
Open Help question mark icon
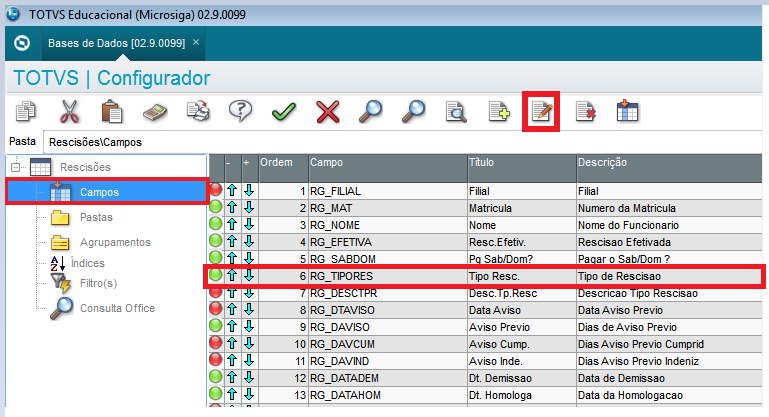[240, 111]
